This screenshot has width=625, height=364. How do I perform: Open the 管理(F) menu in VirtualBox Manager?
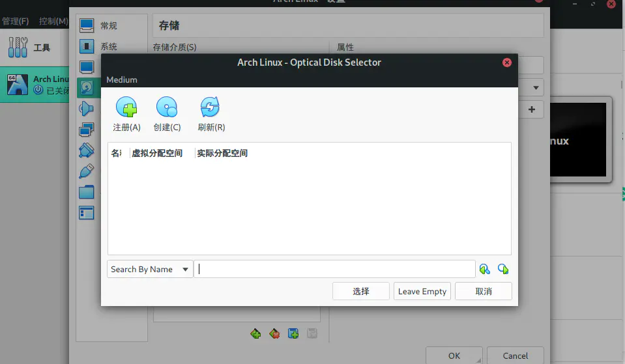click(16, 21)
